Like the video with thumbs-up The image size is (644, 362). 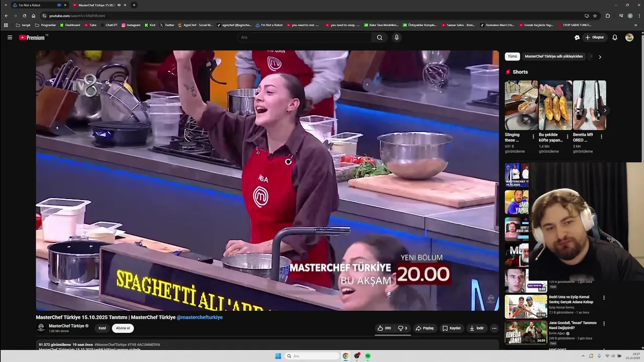[384, 328]
